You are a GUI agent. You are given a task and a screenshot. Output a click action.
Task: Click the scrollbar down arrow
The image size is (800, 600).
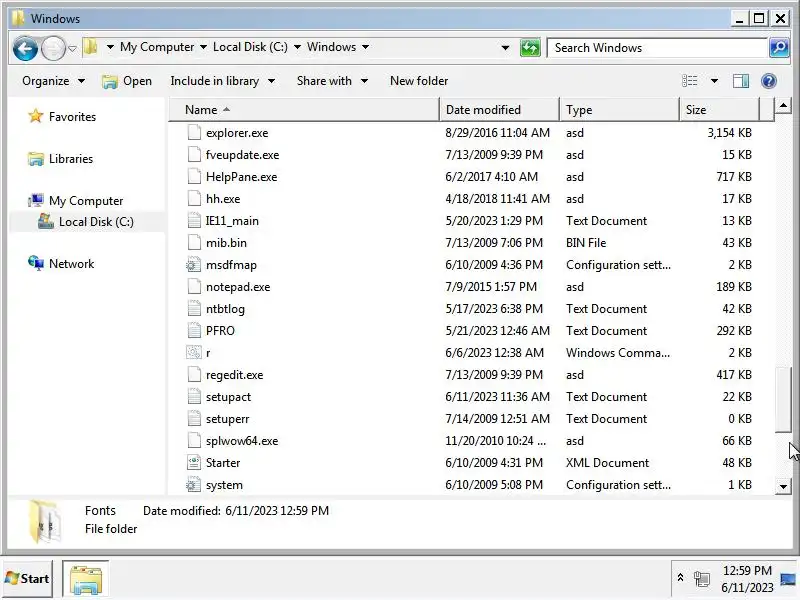[x=783, y=486]
